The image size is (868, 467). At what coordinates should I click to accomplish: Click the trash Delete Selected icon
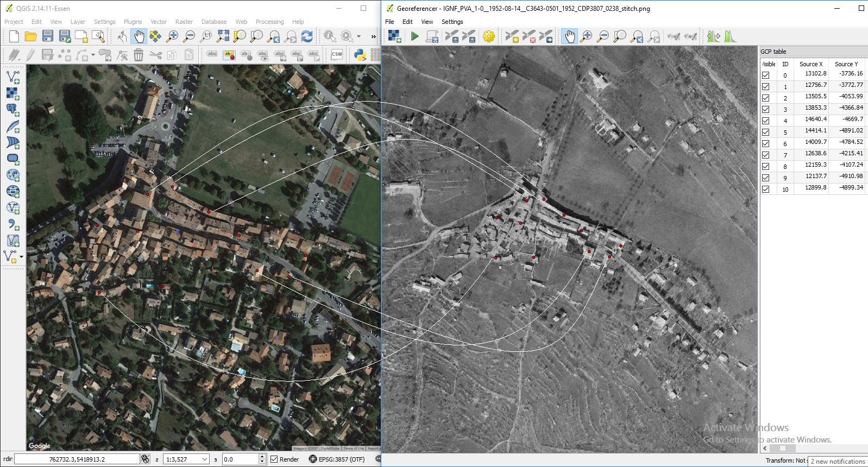(139, 54)
